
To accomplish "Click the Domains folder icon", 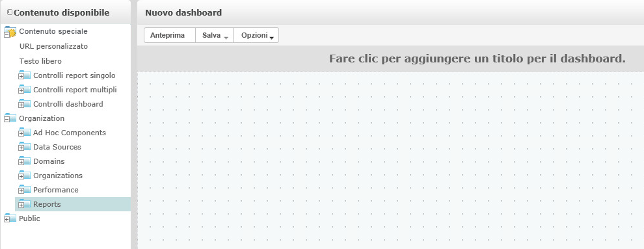I will pyautogui.click(x=25, y=161).
